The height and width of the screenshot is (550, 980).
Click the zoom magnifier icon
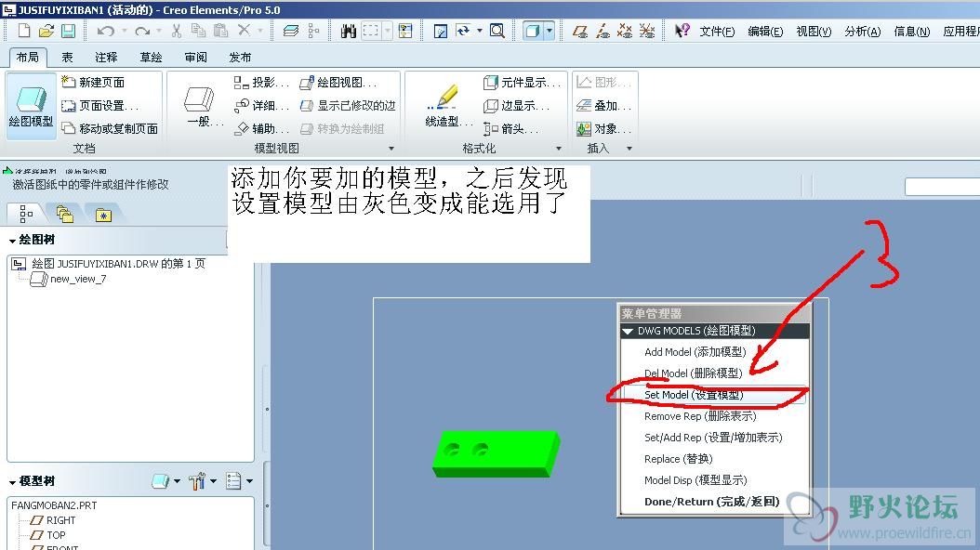[x=497, y=30]
